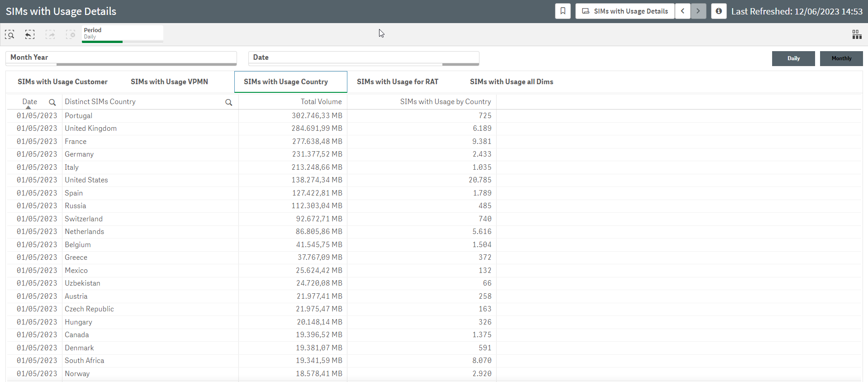This screenshot has width=868, height=382.
Task: Show the sheet info details
Action: [x=718, y=11]
